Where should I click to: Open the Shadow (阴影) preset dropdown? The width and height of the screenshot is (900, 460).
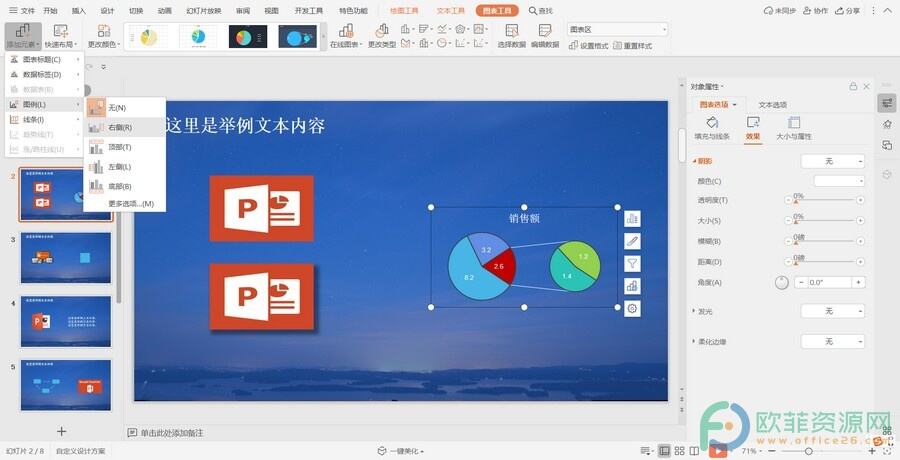click(832, 161)
